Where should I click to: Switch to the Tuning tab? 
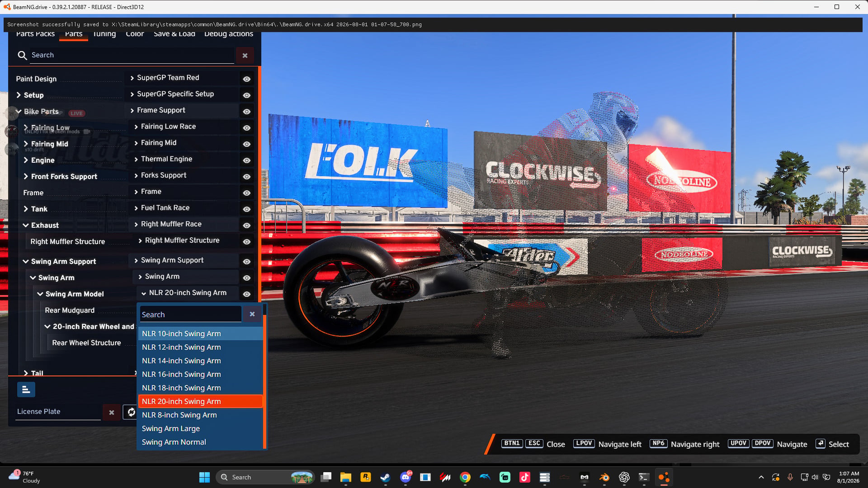104,34
